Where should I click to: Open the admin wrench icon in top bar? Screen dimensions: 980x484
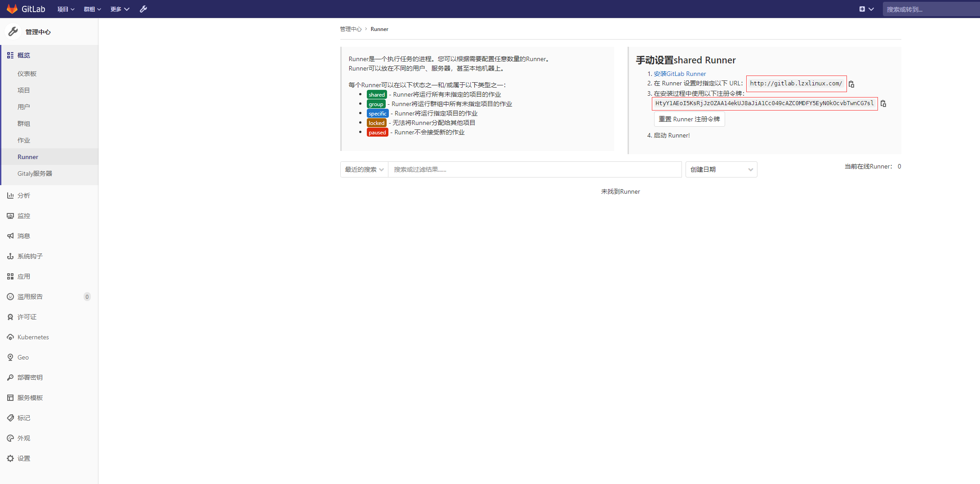(143, 9)
